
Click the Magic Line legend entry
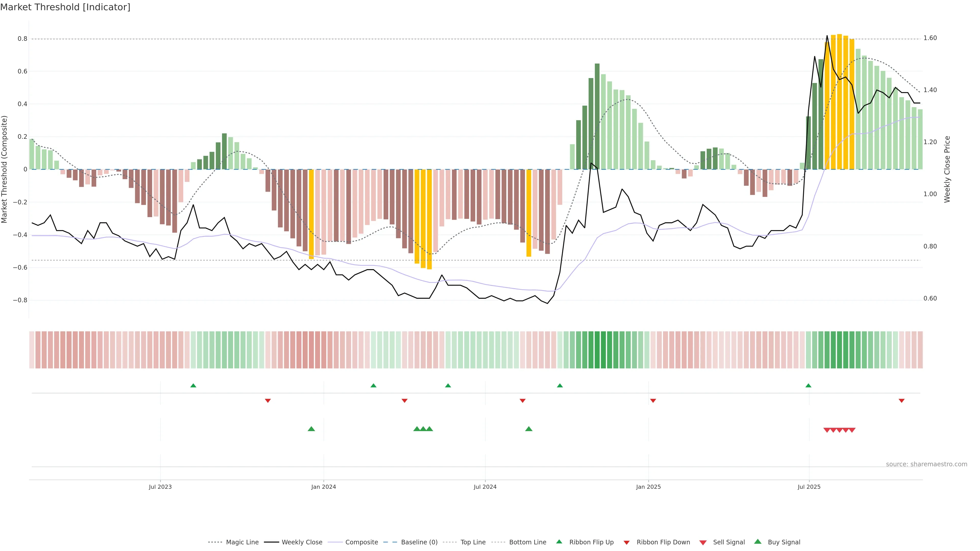(x=242, y=542)
